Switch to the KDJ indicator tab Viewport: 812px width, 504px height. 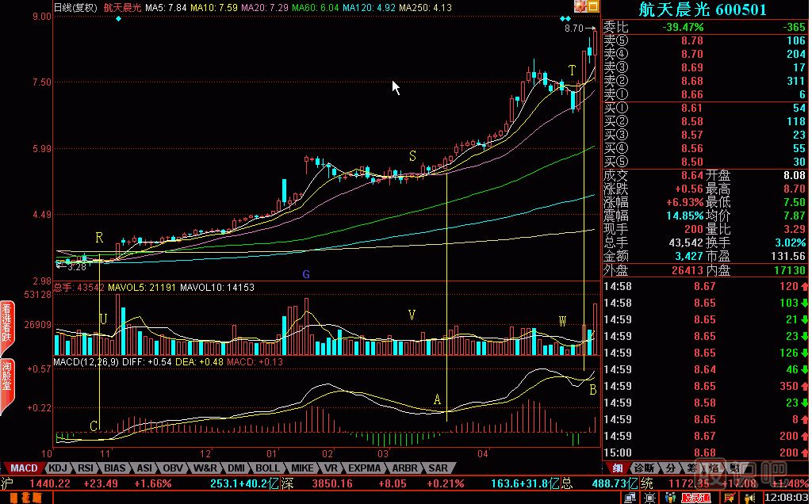coord(59,468)
